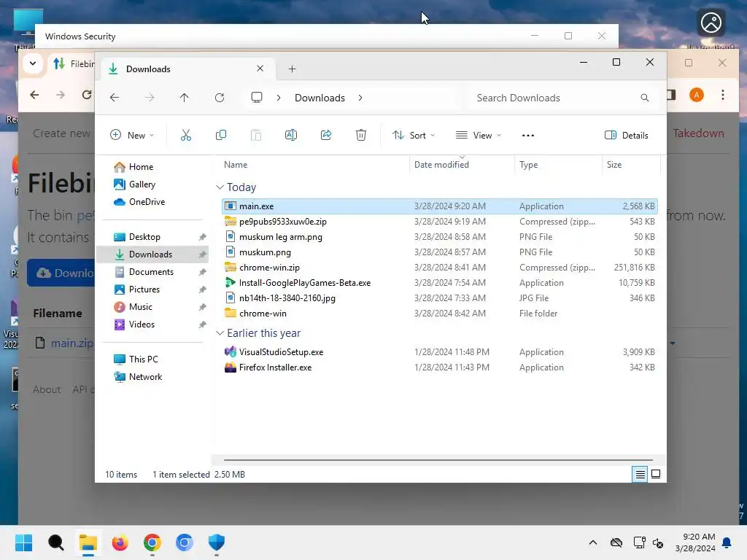Click the OneDrive cloud icon in system tray
Viewport: 747px width, 560px height.
[x=616, y=542]
